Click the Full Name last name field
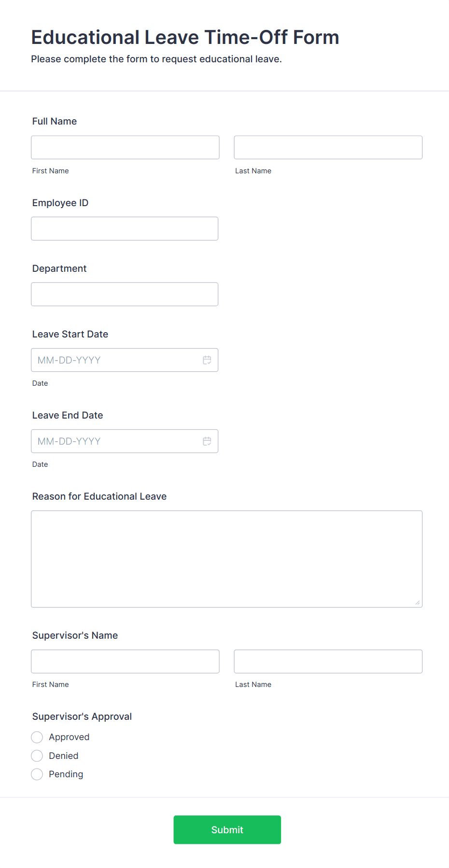The height and width of the screenshot is (868, 449). click(328, 148)
